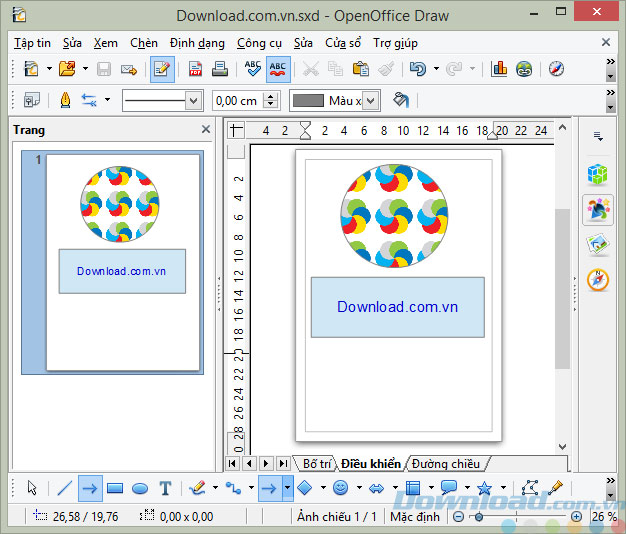Click the zoom in plus button

[x=576, y=517]
